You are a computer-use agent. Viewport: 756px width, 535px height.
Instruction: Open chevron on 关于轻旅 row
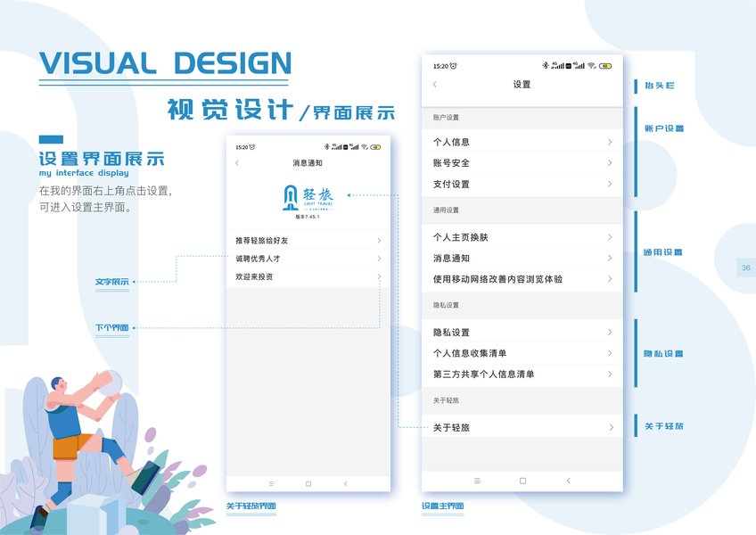click(611, 427)
